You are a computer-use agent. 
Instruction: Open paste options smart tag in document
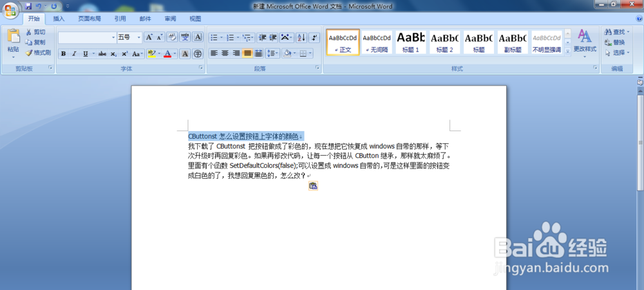(314, 186)
